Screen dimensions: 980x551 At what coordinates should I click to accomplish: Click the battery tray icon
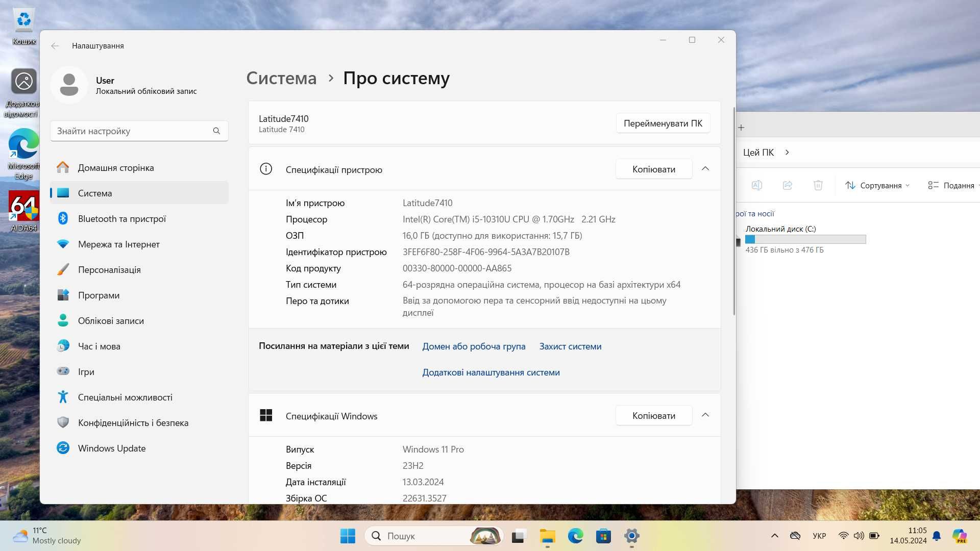click(874, 536)
